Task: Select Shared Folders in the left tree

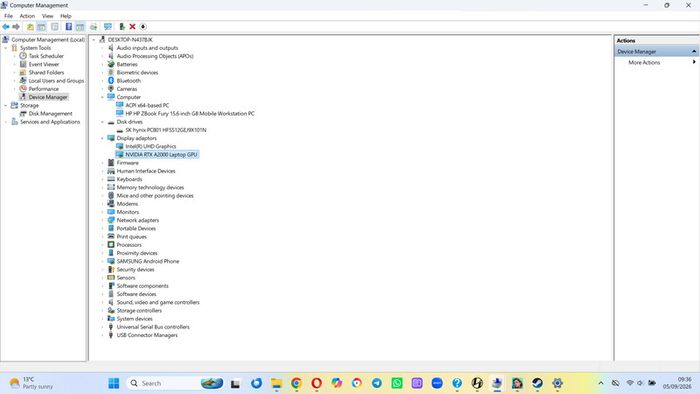Action: coord(46,72)
